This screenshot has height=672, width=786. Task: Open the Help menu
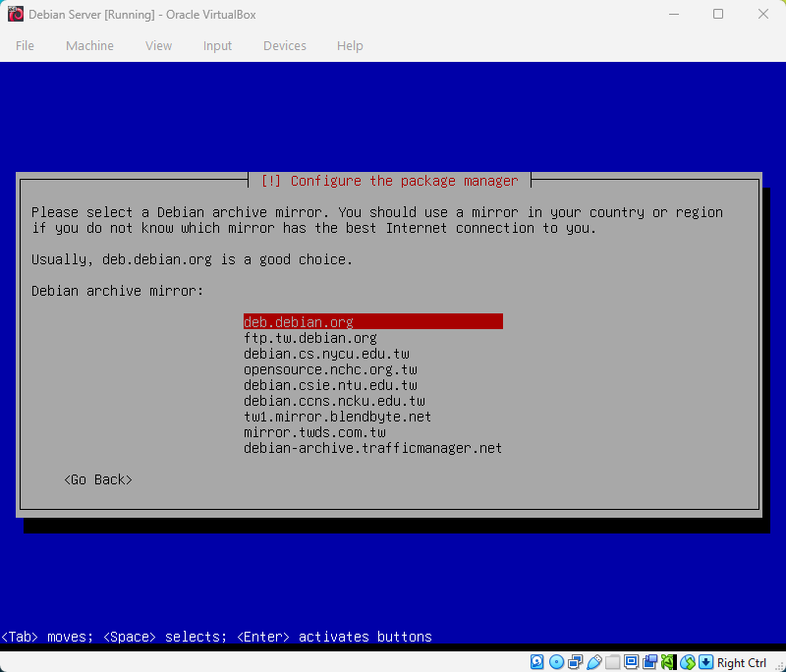[350, 45]
